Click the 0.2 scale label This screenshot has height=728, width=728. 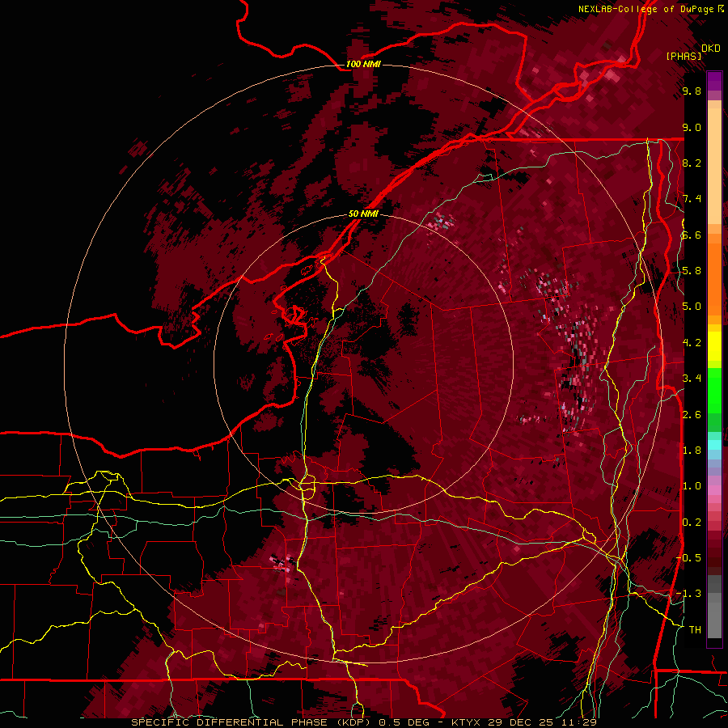point(692,523)
